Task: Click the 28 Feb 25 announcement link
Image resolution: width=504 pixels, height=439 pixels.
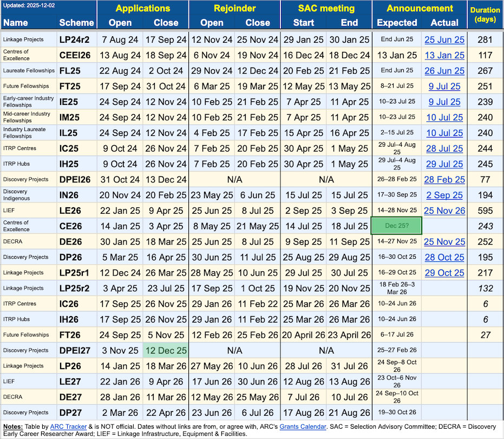Action: pos(444,180)
